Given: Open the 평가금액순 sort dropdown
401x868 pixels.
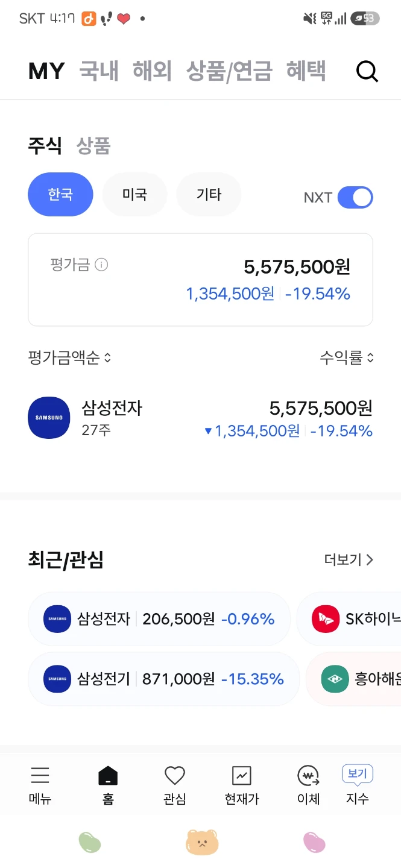Looking at the screenshot, I should (x=70, y=358).
